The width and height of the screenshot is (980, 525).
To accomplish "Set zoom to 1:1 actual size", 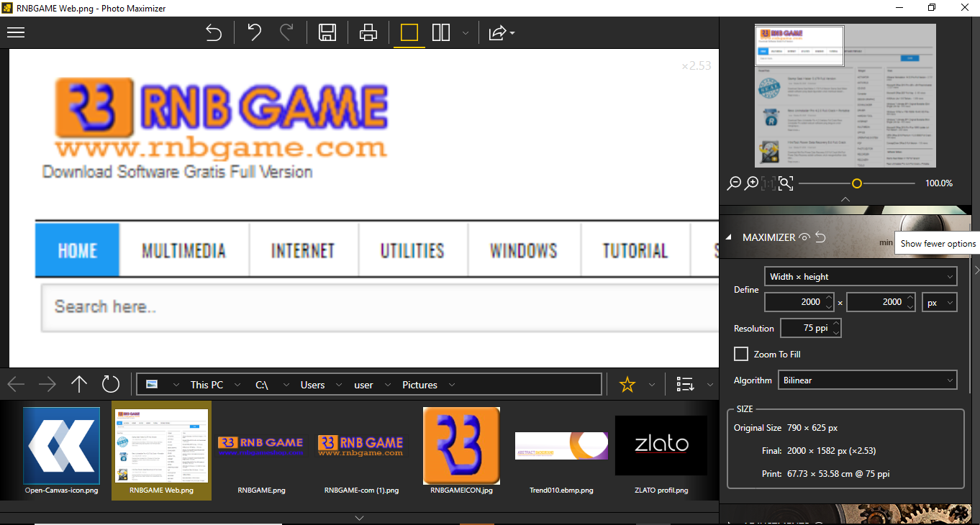I will 768,183.
